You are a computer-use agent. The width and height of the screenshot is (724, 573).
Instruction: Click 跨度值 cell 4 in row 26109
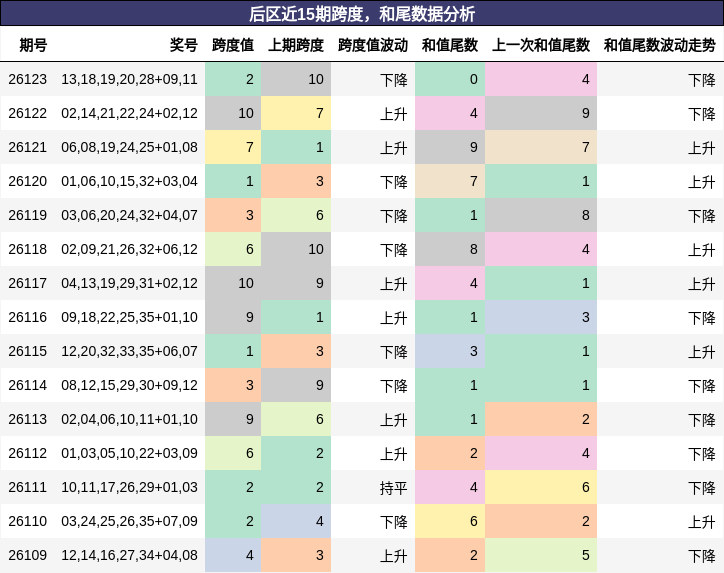(x=233, y=555)
